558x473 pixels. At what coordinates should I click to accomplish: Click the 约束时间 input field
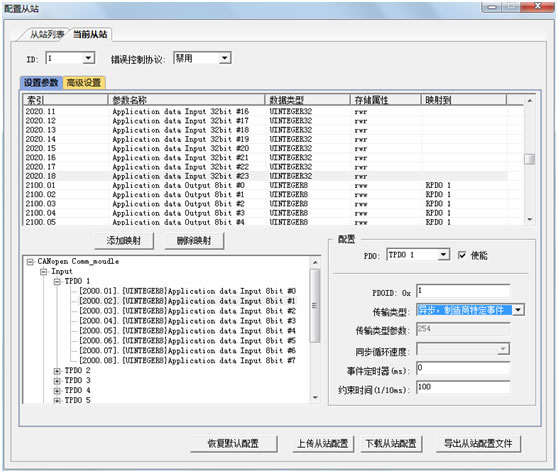463,387
